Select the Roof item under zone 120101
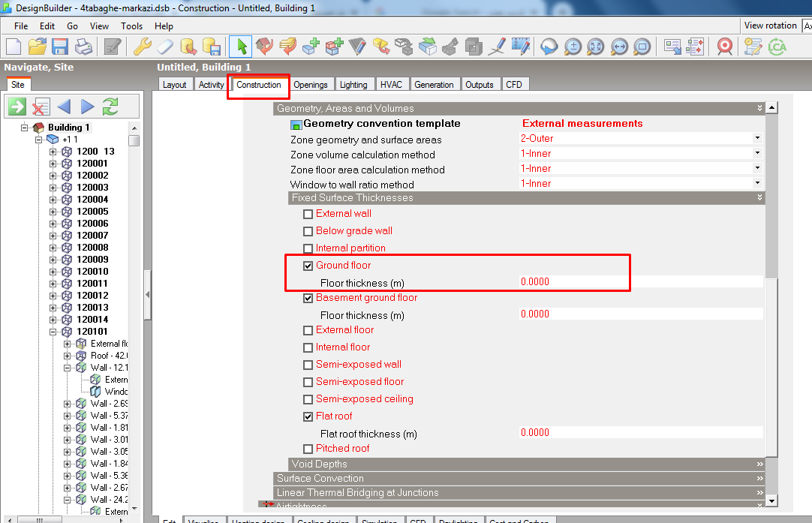The width and height of the screenshot is (812, 523). pos(109,356)
